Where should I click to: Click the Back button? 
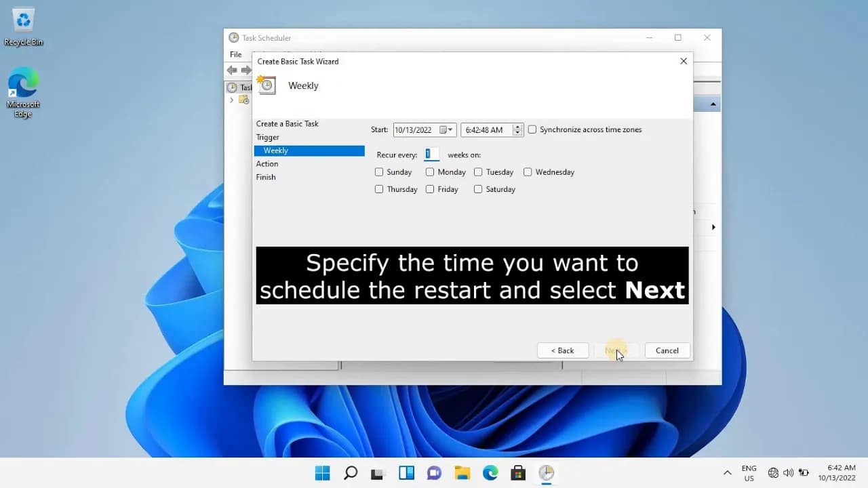pyautogui.click(x=563, y=350)
